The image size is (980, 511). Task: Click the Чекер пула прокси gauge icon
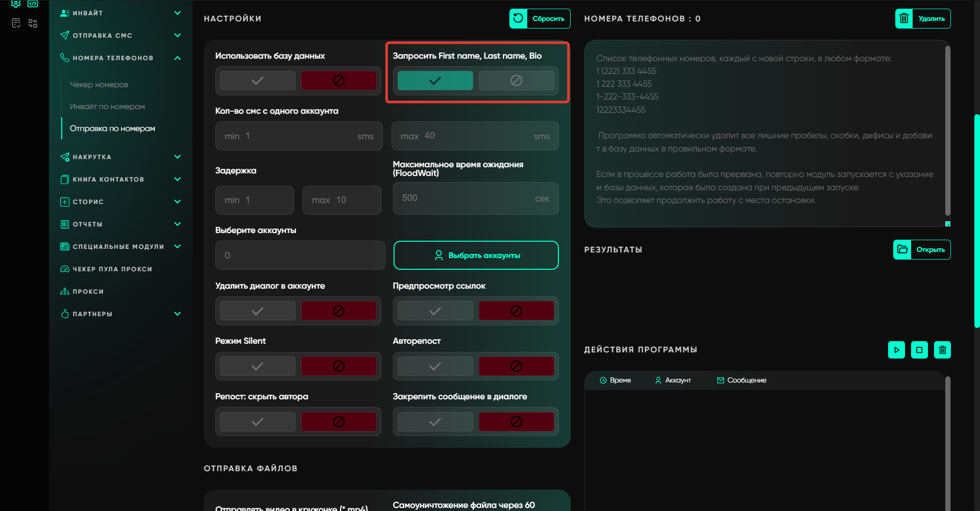pyautogui.click(x=65, y=269)
